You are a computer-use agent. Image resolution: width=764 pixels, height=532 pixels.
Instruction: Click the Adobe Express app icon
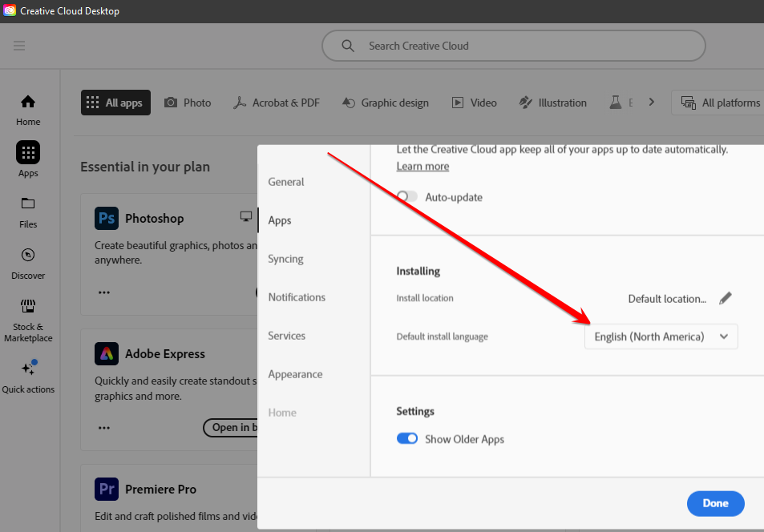pyautogui.click(x=106, y=353)
